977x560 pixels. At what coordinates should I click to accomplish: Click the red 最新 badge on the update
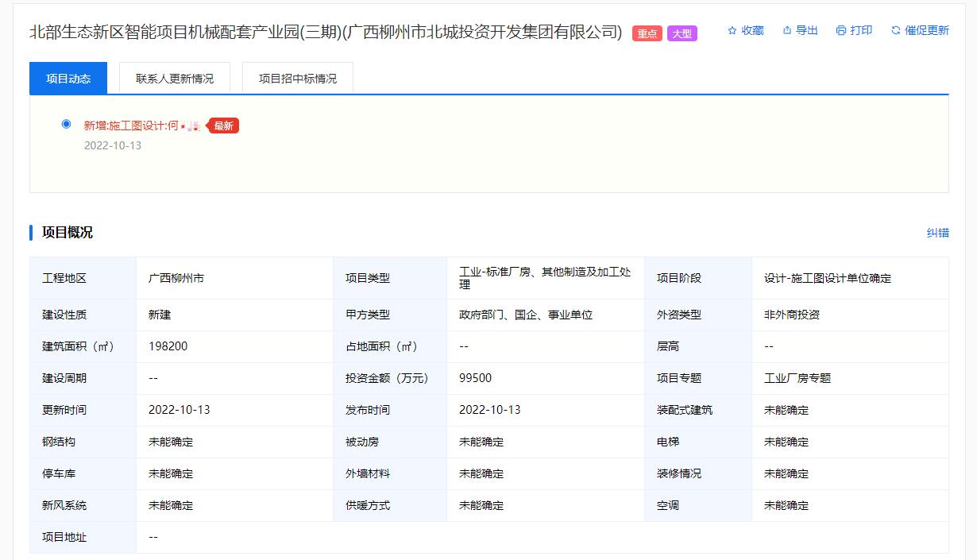pyautogui.click(x=222, y=126)
